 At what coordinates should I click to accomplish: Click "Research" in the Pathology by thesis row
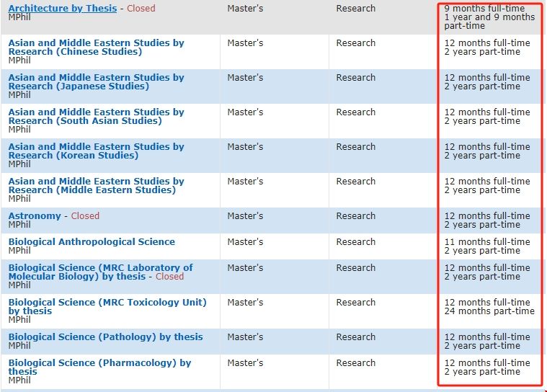pyautogui.click(x=355, y=337)
